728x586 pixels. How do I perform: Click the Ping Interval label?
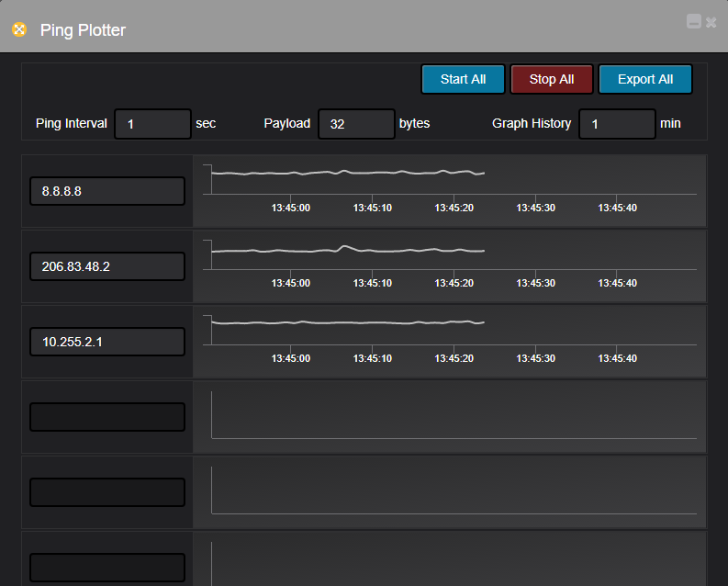(72, 123)
